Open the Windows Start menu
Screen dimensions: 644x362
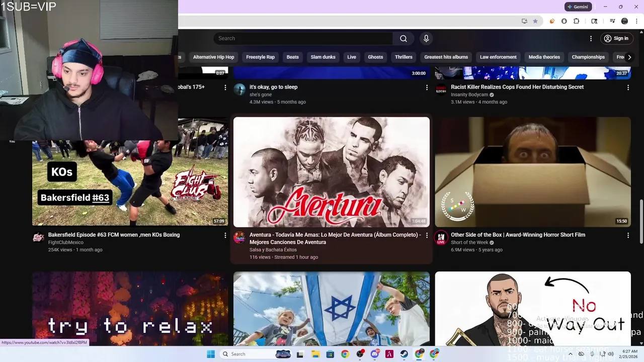click(211, 354)
